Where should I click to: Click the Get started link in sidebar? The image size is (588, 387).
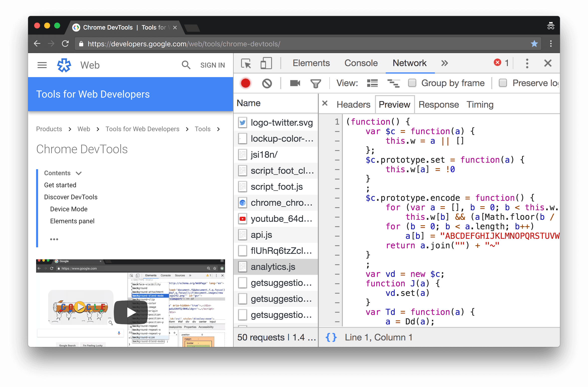point(61,185)
